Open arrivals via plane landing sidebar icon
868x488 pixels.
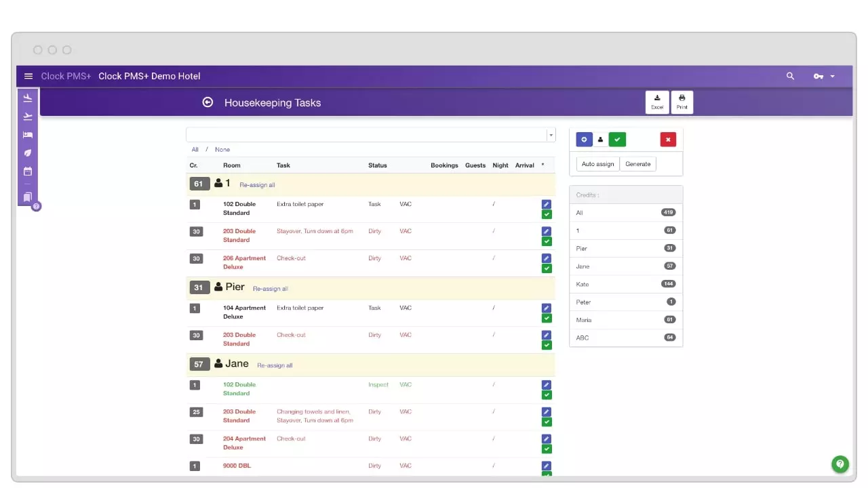point(28,98)
